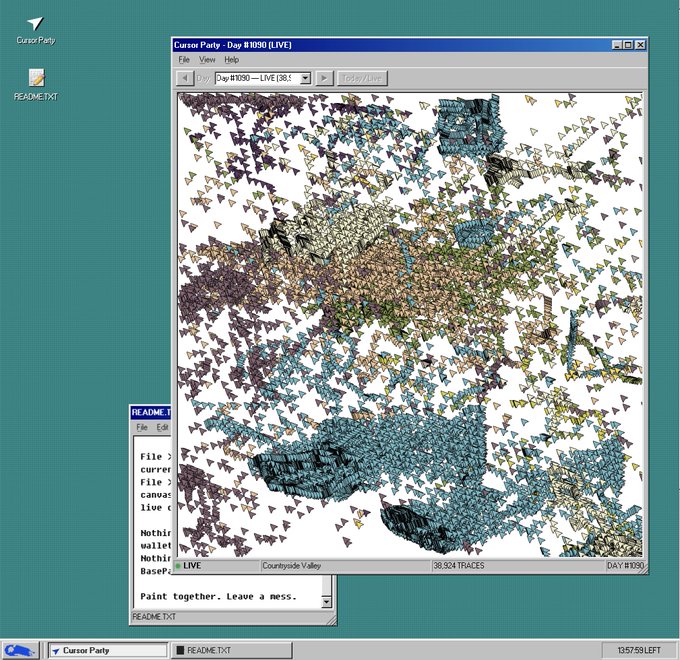The width and height of the screenshot is (680, 660).
Task: Switch to Cursor Party in the taskbar
Action: [108, 650]
